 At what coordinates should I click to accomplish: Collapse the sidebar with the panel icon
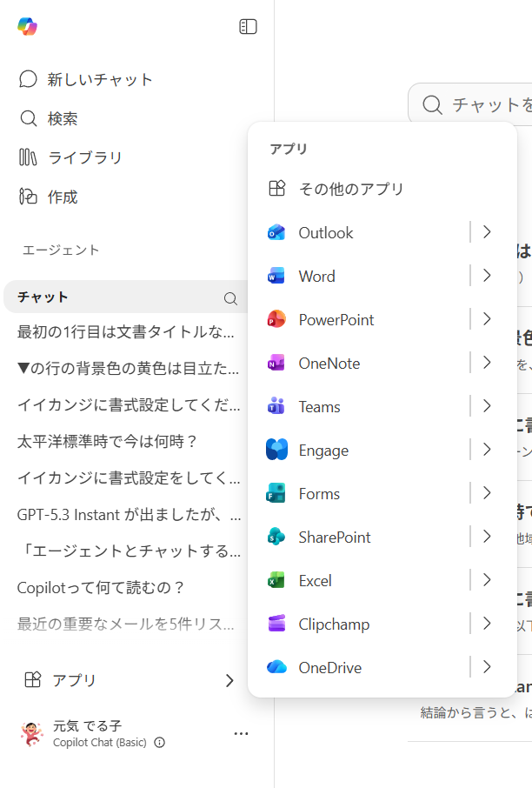point(248,27)
